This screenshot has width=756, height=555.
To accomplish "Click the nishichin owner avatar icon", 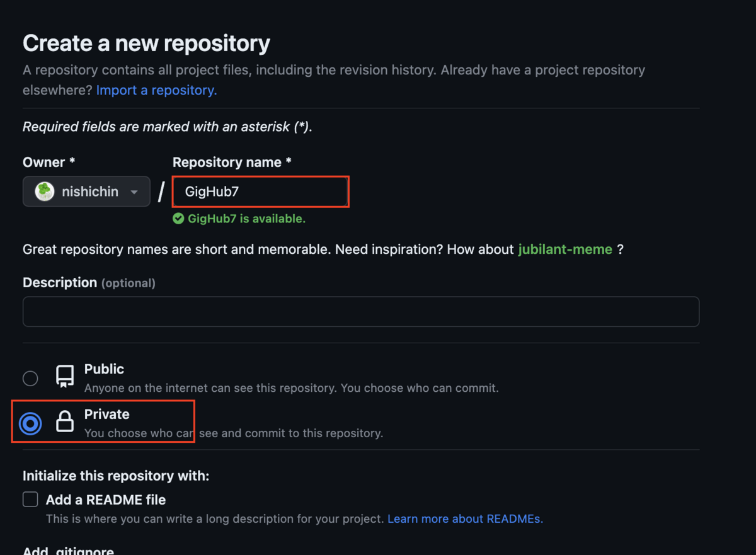I will (x=45, y=192).
